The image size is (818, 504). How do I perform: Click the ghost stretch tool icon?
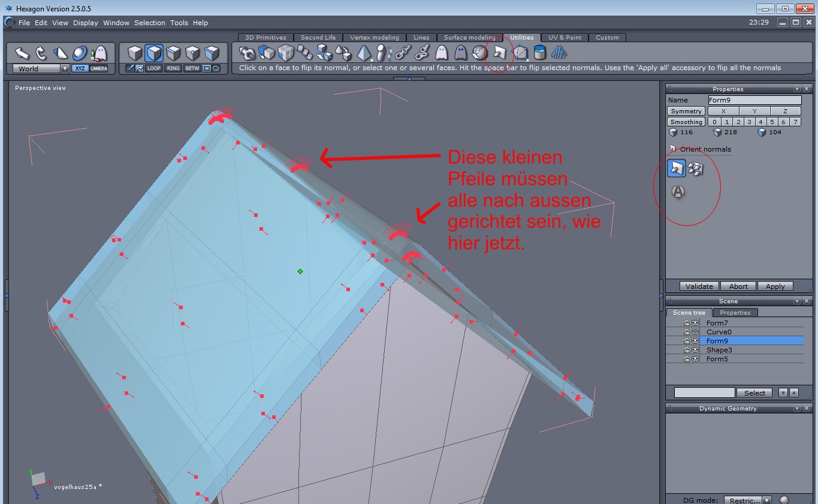click(x=99, y=53)
